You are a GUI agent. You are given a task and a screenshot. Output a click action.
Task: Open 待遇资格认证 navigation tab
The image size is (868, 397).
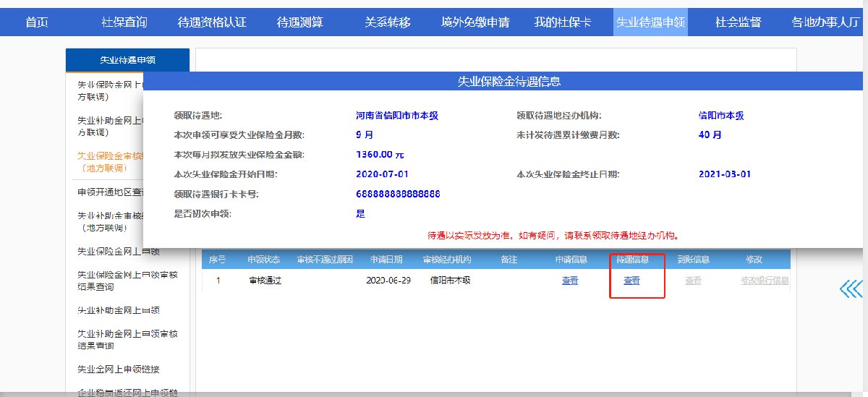(x=212, y=22)
